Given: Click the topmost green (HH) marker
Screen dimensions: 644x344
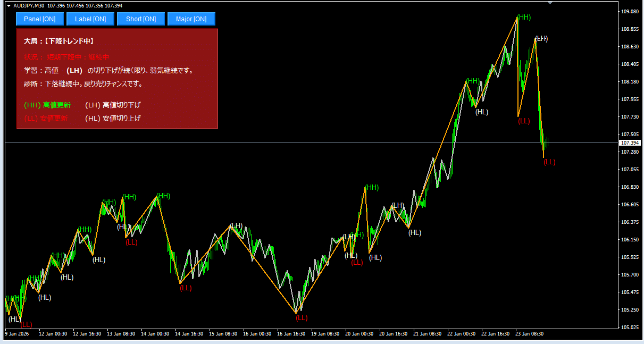Looking at the screenshot, I should (524, 18).
